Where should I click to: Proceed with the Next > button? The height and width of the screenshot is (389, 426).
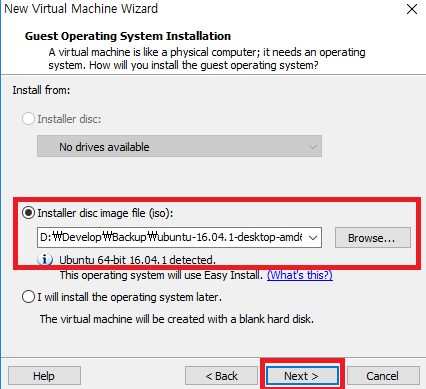coord(302,376)
